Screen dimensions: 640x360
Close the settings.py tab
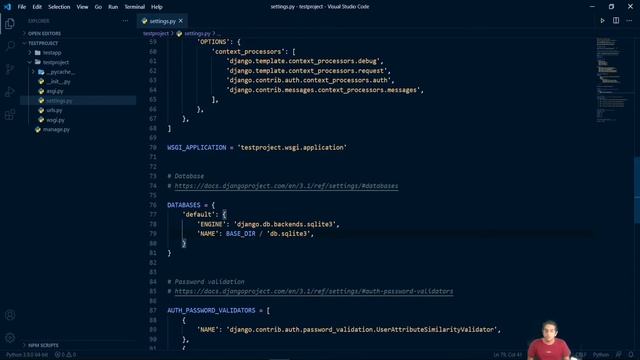pos(181,21)
